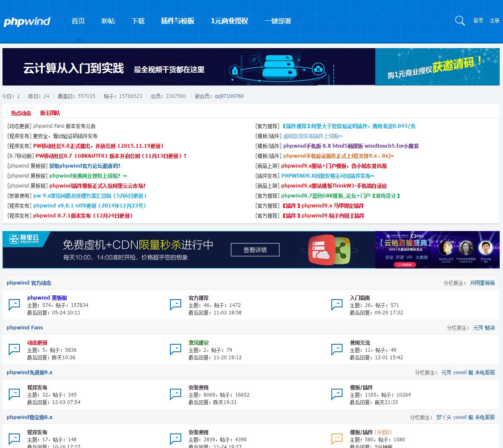This screenshot has width=503, height=448.
Task: Click forum icon beside 动态更新
Action: click(x=15, y=350)
